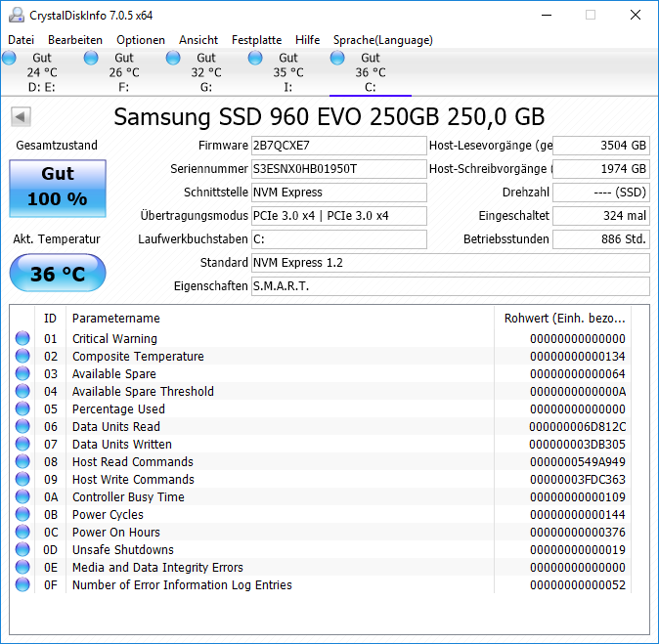Click the Drehzahl value ---- (SSD)
659x644 pixels.
point(601,193)
